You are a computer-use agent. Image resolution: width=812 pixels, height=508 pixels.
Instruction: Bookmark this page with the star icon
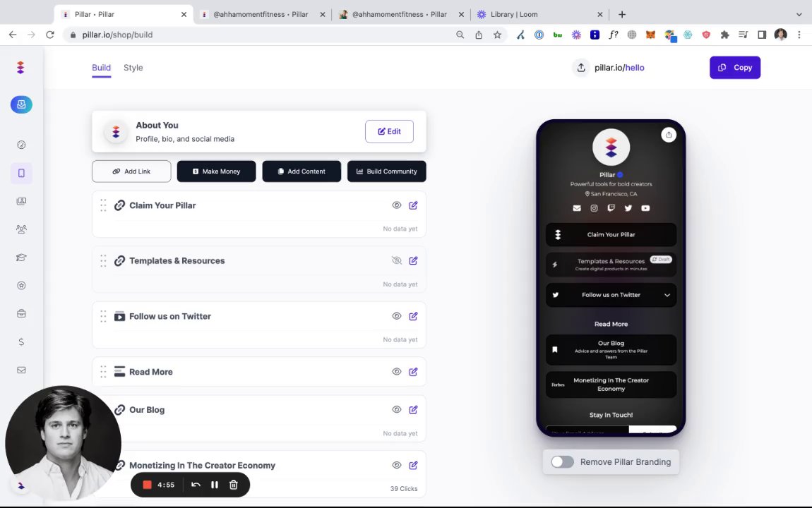coord(497,35)
